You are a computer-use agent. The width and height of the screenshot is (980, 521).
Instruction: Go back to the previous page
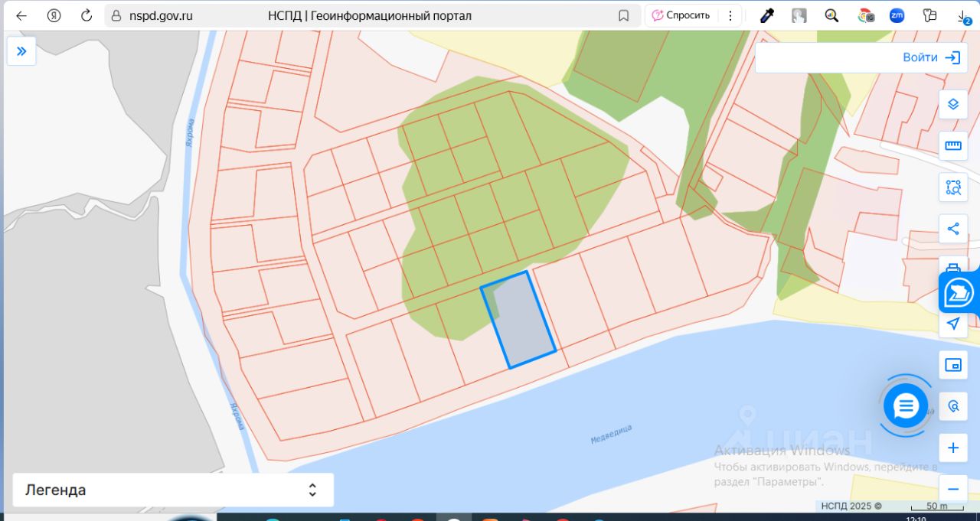(x=21, y=15)
